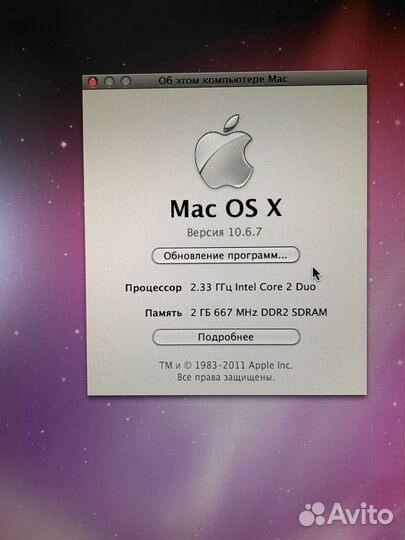The height and width of the screenshot is (540, 405).
Task: Click the Все права защищены. line
Action: (226, 377)
